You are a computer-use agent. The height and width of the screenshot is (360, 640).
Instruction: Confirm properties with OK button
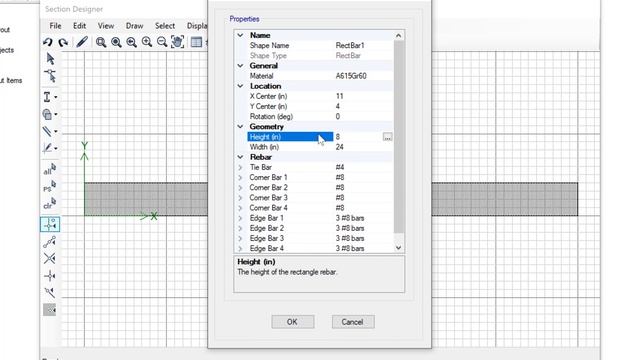[293, 322]
